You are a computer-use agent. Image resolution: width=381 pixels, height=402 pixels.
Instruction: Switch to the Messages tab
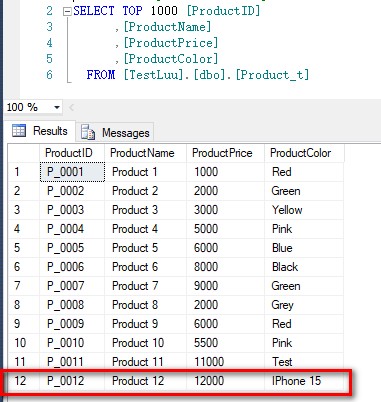pos(115,132)
